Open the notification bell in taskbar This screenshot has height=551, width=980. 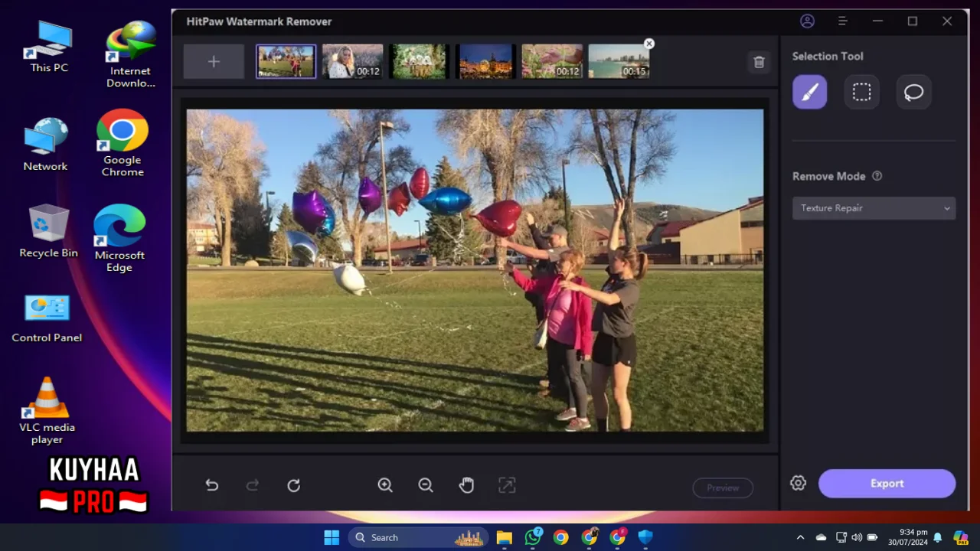coord(938,537)
